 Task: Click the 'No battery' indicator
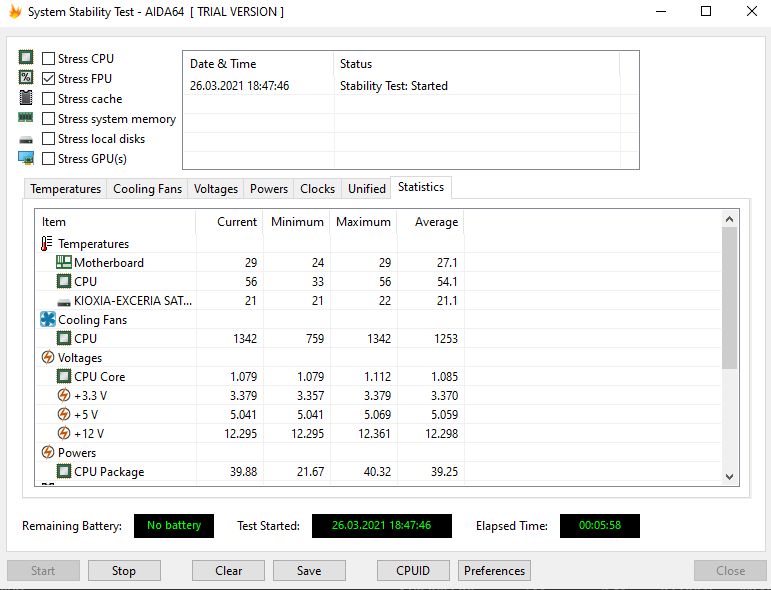pos(174,526)
